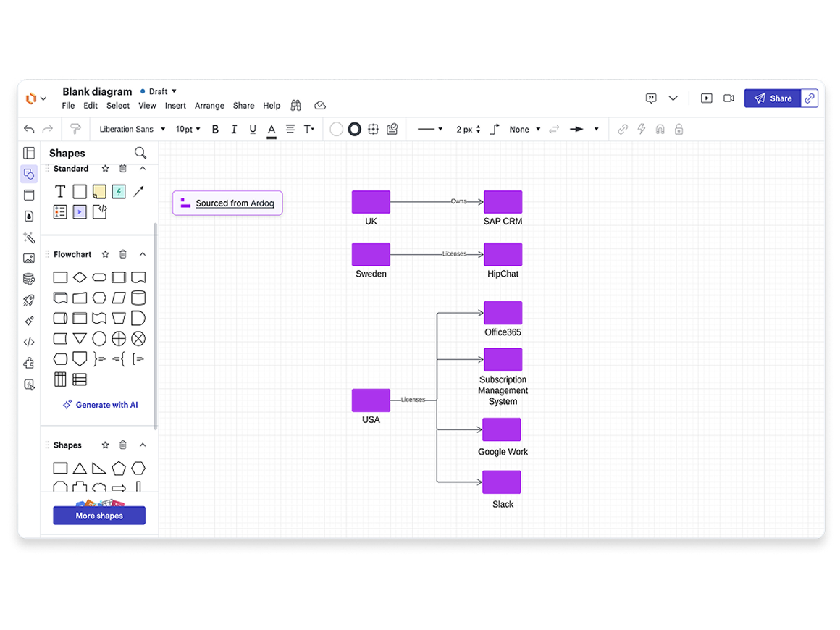Screen dimensions: 840x630
Task: Open text alignment options
Action: [x=290, y=129]
